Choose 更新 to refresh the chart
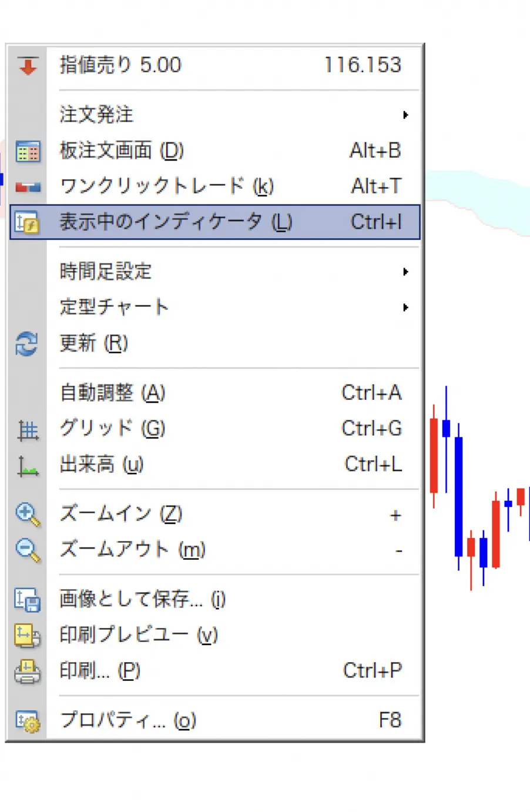This screenshot has height=812, width=530. pyautogui.click(x=93, y=345)
